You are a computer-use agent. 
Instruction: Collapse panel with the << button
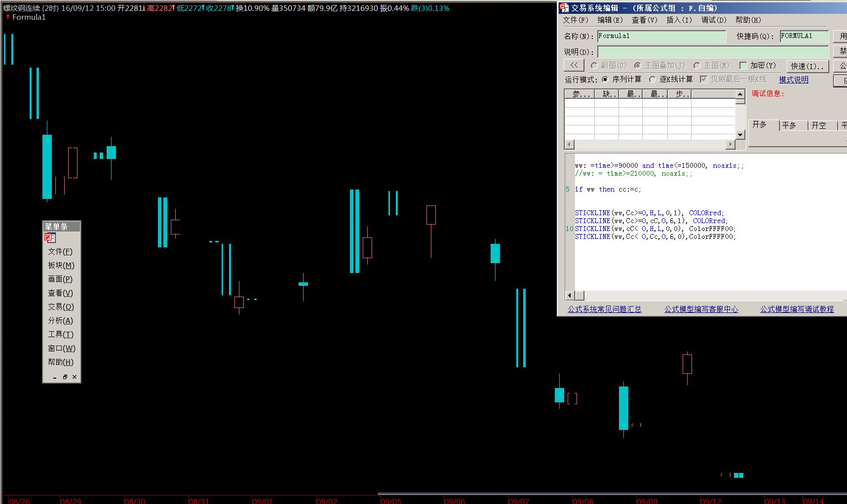[574, 66]
